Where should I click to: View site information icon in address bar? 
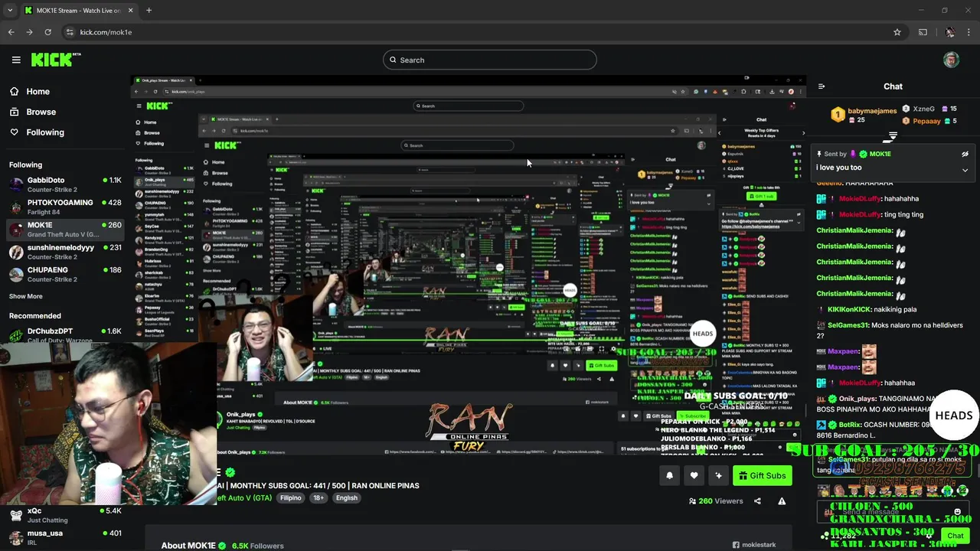coord(70,32)
